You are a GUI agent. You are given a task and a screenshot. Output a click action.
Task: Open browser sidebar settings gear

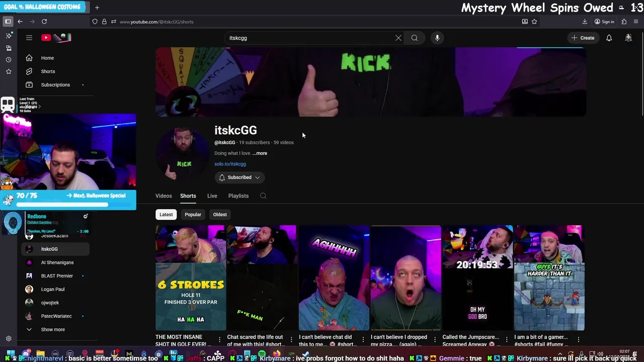click(x=9, y=339)
